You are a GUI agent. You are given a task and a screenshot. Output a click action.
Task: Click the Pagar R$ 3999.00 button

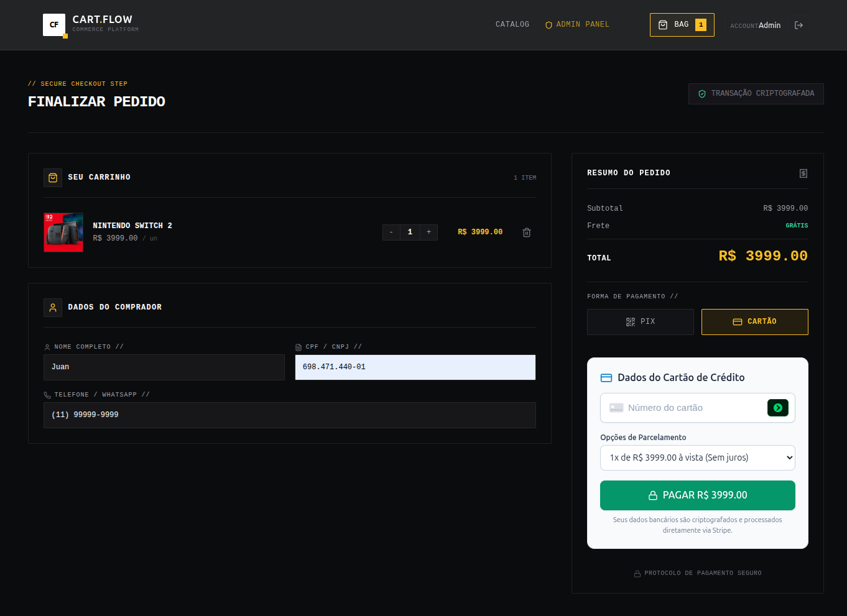tap(698, 495)
